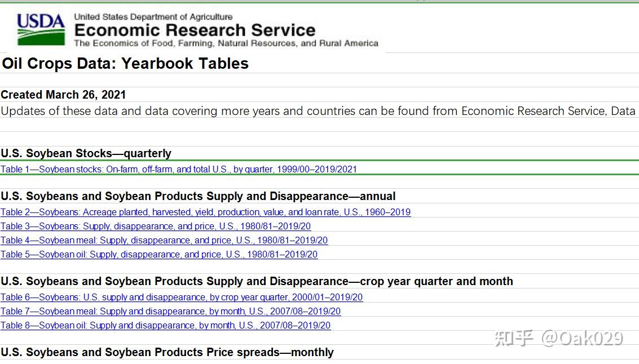This screenshot has height=364, width=639.
Task: Open Table 1 Soybean stocks link
Action: tap(178, 169)
